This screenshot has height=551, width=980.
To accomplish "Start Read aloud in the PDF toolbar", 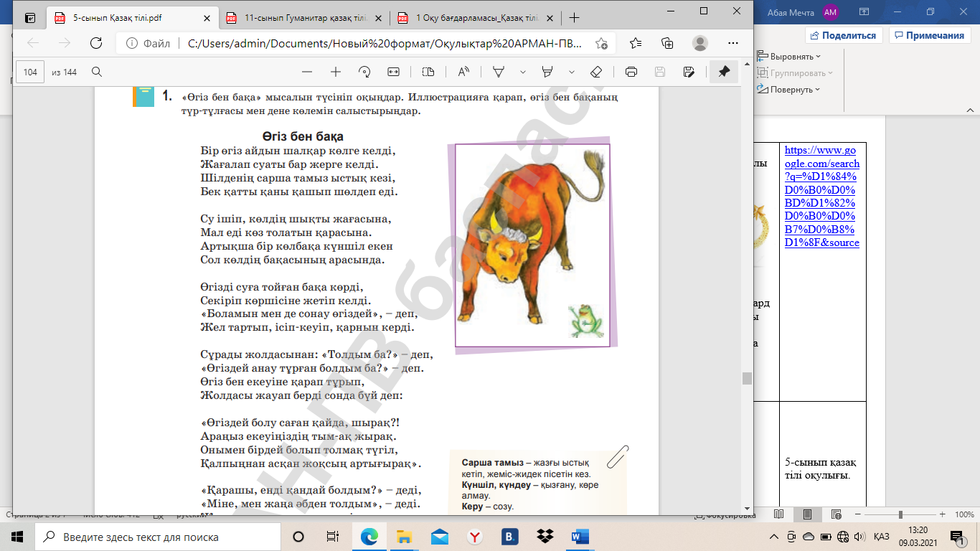I will click(x=463, y=72).
